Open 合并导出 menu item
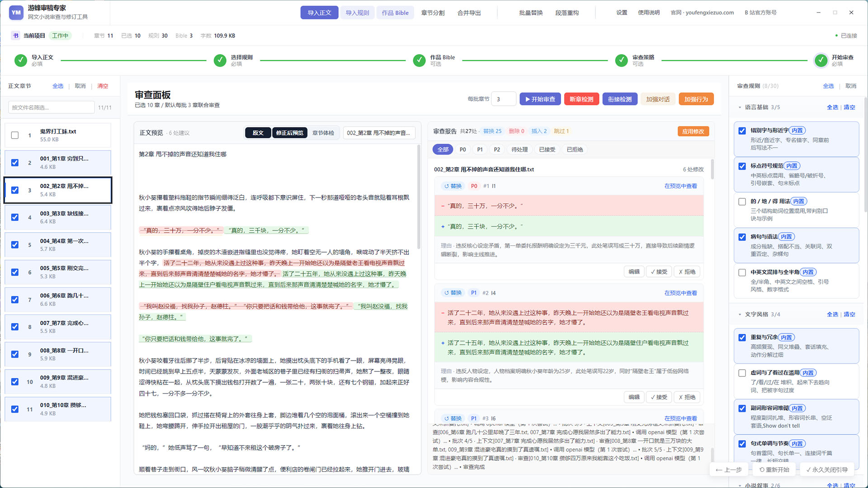Viewport: 868px width, 488px height. click(x=469, y=13)
